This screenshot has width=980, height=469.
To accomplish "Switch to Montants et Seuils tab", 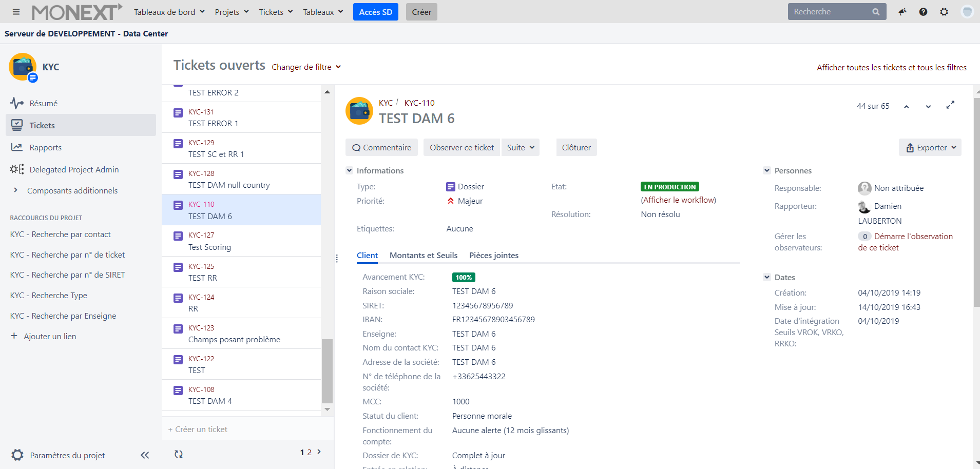I will click(423, 256).
